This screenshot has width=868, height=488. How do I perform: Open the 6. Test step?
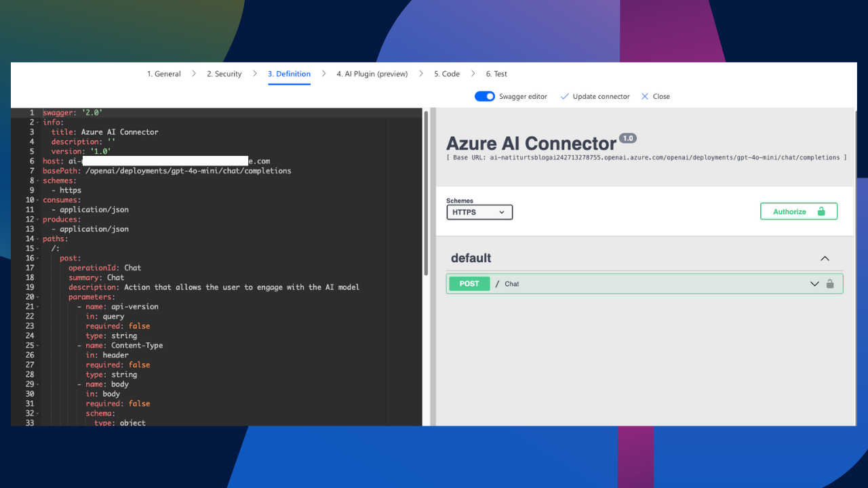click(x=496, y=74)
